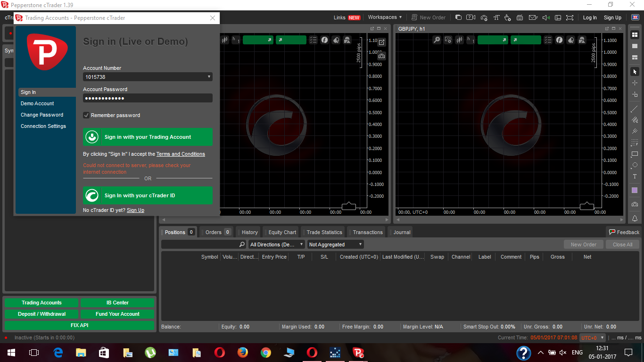Open price alerts bell icon
This screenshot has height=362, width=644.
click(635, 219)
